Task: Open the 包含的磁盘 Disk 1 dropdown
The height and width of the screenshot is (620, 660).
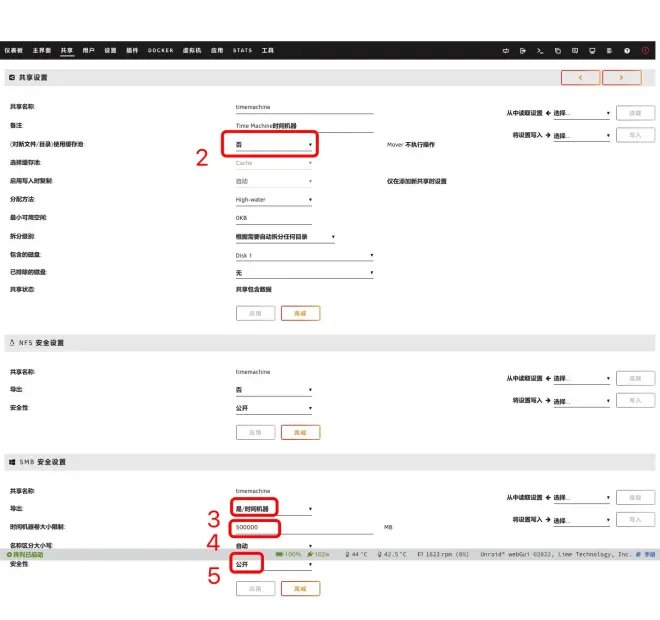Action: [x=304, y=255]
